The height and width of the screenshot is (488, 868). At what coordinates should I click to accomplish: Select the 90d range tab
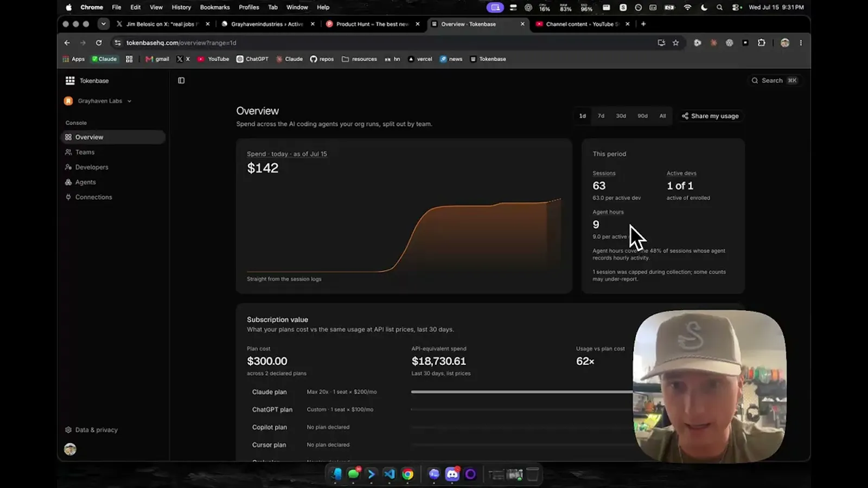coord(642,115)
